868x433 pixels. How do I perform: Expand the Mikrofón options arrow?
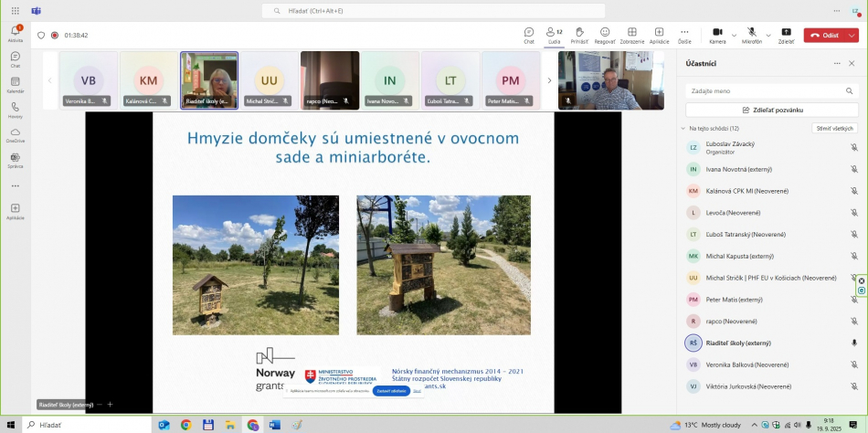tap(768, 35)
